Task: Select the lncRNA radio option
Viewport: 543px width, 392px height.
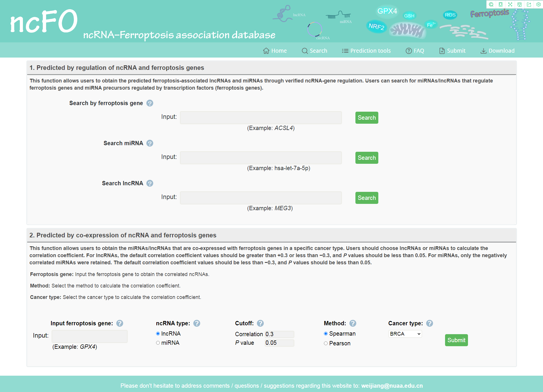Action: 158,334
